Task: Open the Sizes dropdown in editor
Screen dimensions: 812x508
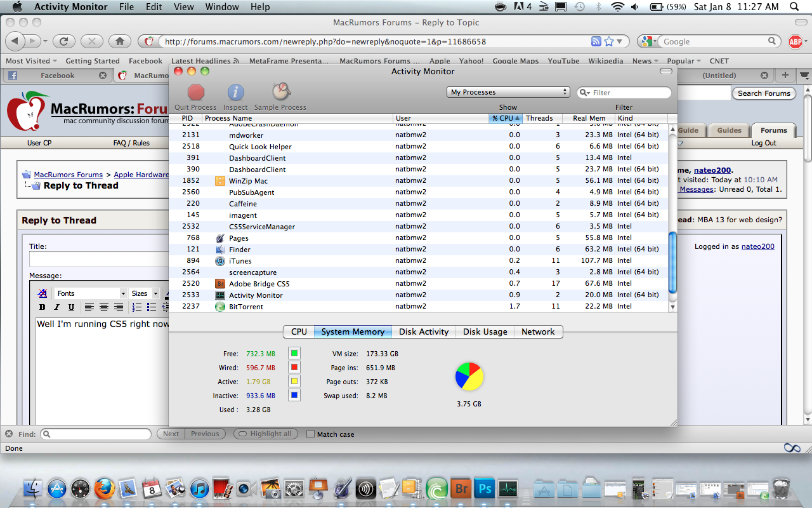Action: click(x=143, y=293)
